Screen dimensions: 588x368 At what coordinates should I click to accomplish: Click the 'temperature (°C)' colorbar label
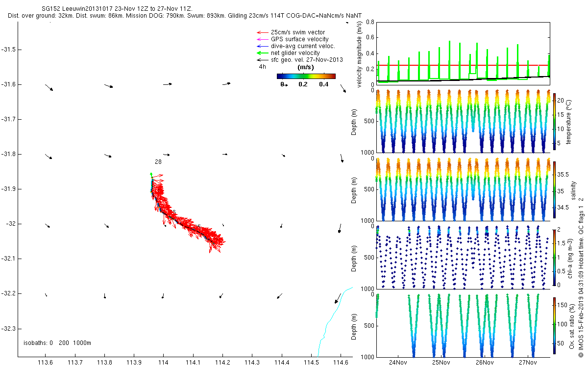pyautogui.click(x=569, y=121)
